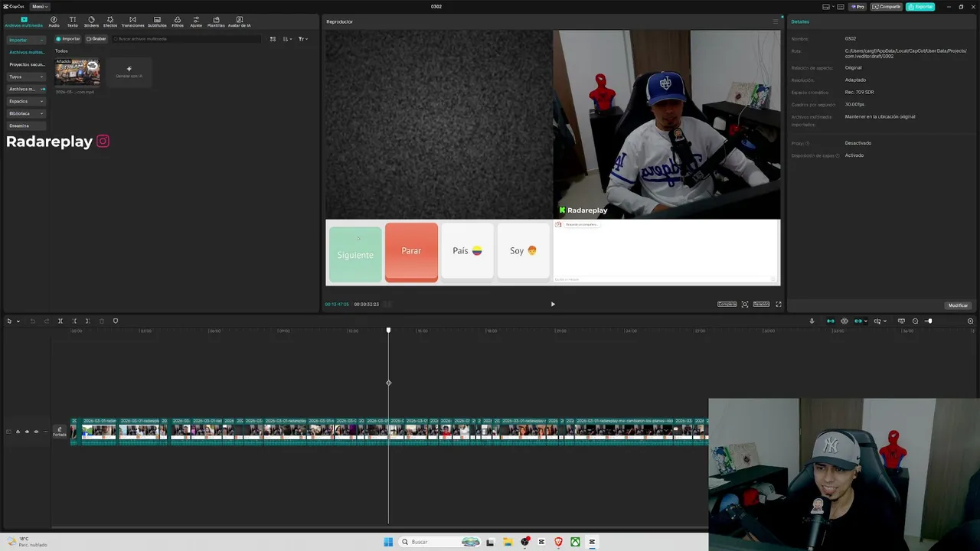Screen dimensions: 980x551
Task: Zoom out the timeline
Action: click(x=915, y=321)
